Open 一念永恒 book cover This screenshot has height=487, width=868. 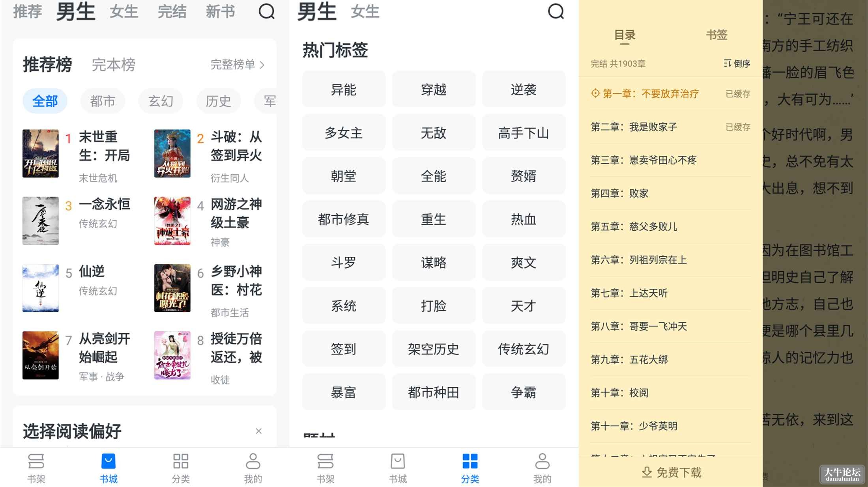(x=40, y=221)
